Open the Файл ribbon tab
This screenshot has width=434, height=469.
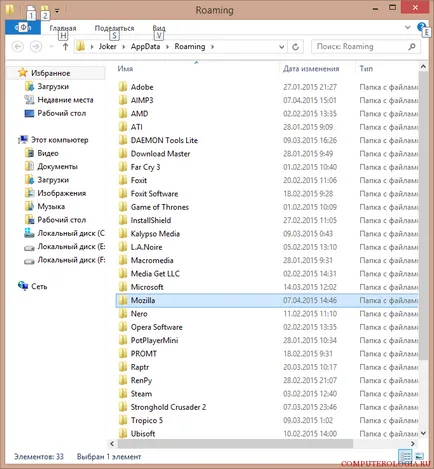click(23, 28)
